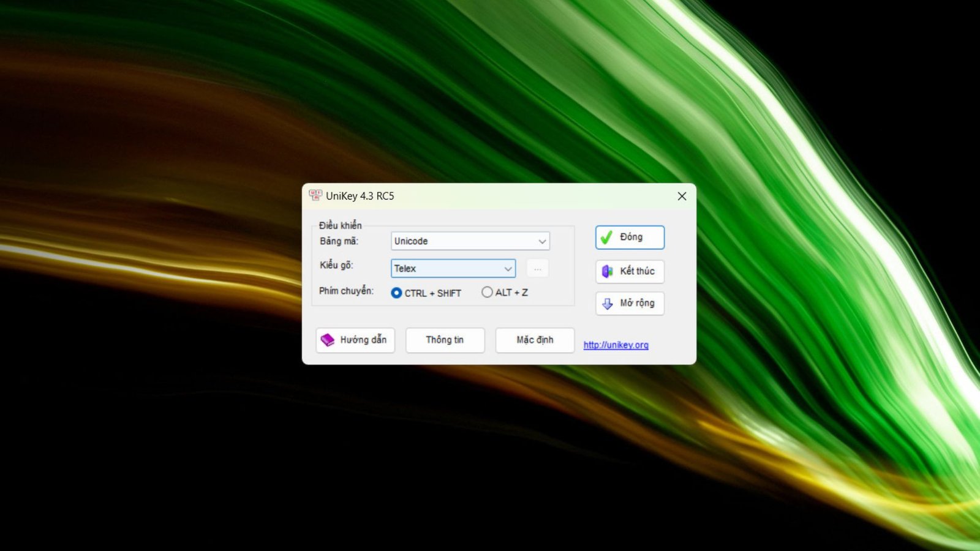This screenshot has height=551, width=980.
Task: Click the green checkmark icon on Đóng
Action: (x=606, y=238)
